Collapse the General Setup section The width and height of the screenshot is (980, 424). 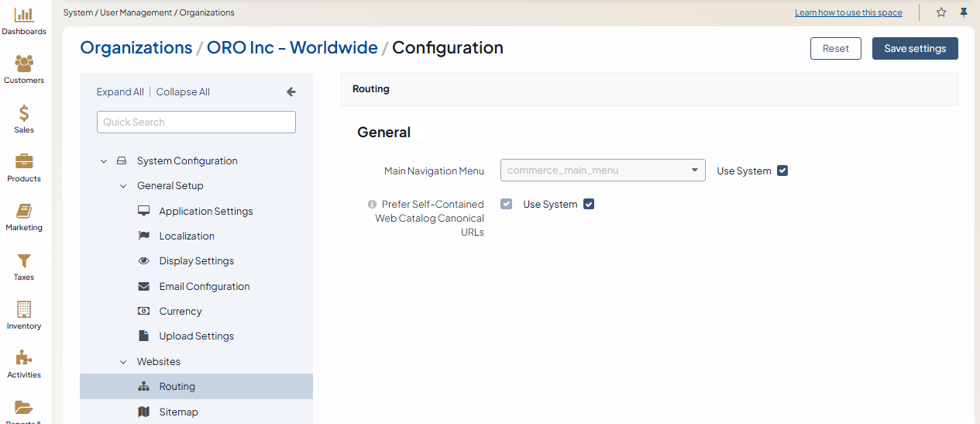click(122, 186)
